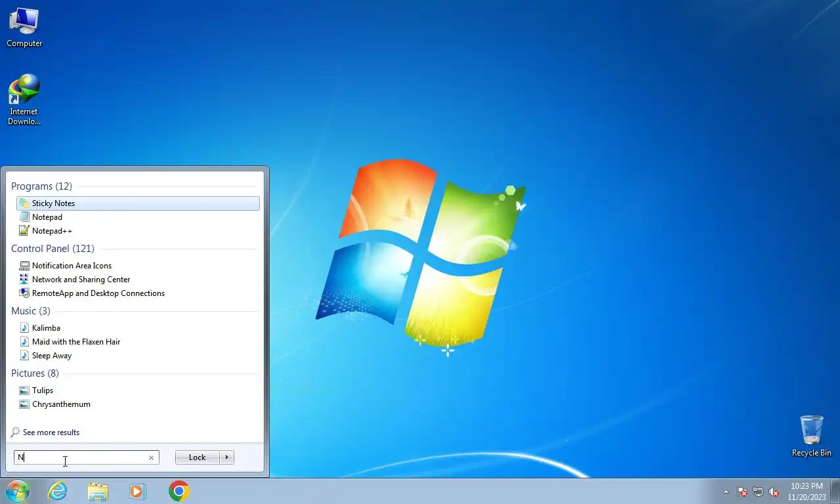Click the Notification Area Icons icon
Image resolution: width=840 pixels, height=504 pixels.
tap(24, 266)
